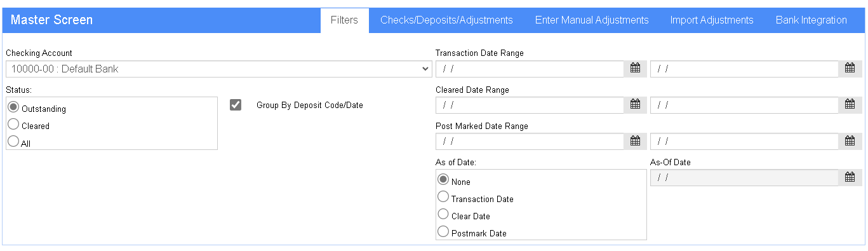Select the Cleared status radio button
This screenshot has height=251, width=868.
(x=13, y=125)
